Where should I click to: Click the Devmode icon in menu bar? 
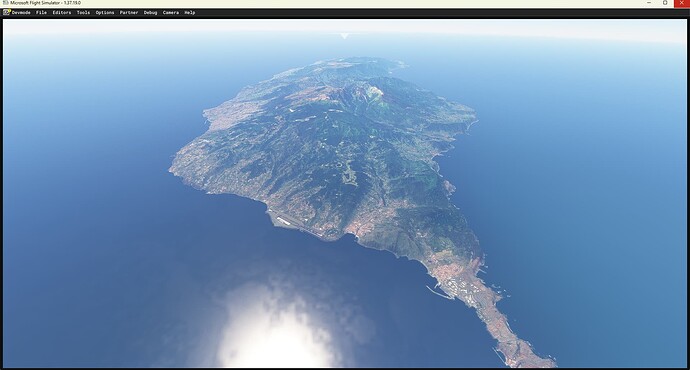[7, 12]
